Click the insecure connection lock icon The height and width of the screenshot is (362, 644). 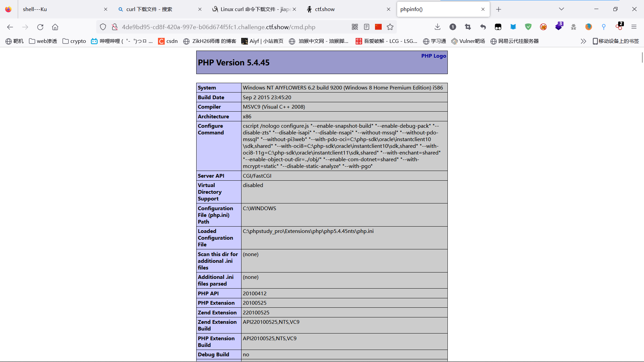[x=115, y=27]
